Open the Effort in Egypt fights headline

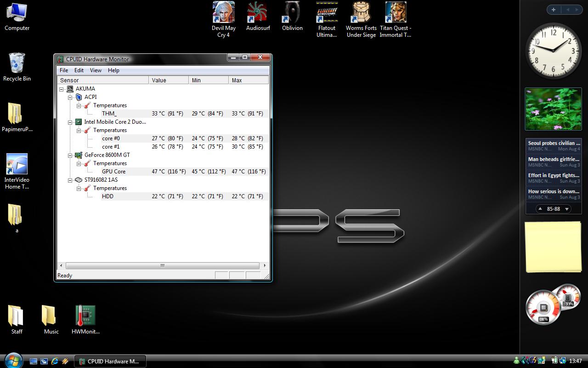coord(554,178)
